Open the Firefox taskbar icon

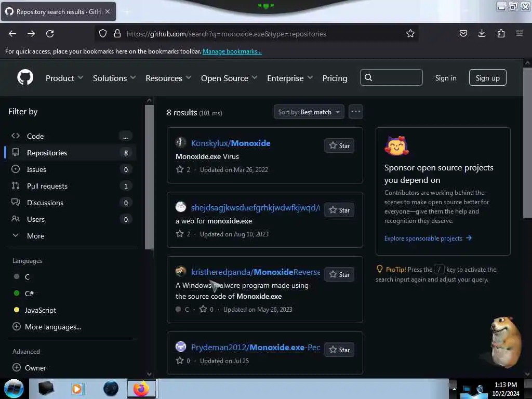point(141,389)
